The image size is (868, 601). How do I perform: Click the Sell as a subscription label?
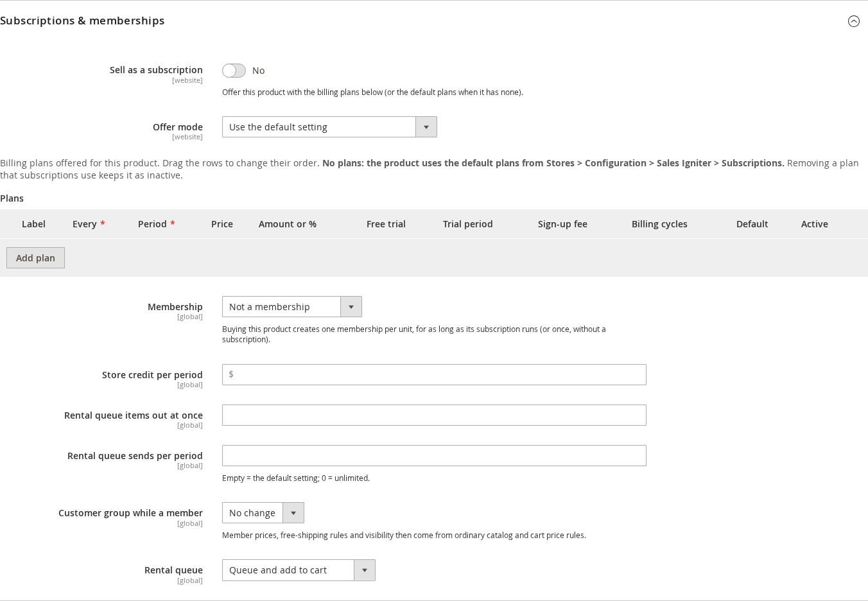[156, 70]
